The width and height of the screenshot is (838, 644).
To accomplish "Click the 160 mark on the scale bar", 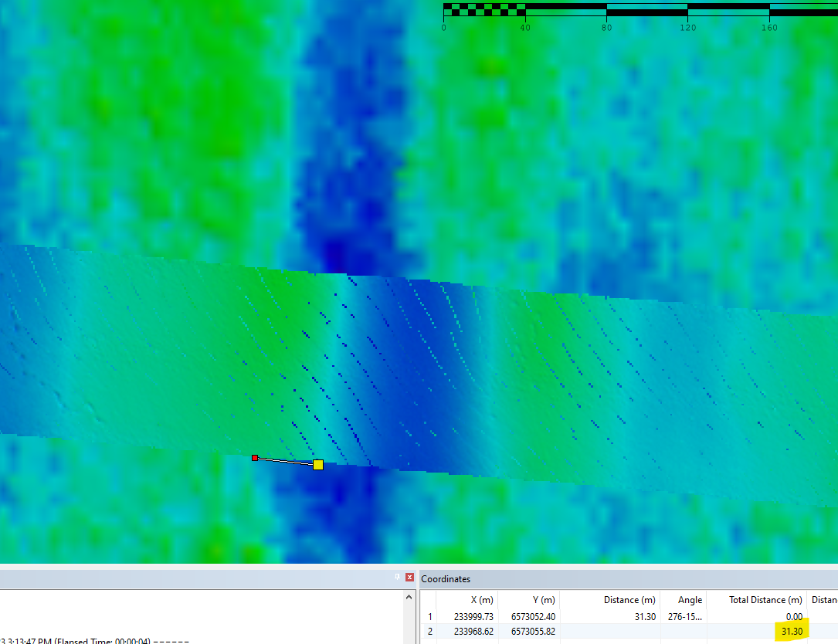I will 770,25.
